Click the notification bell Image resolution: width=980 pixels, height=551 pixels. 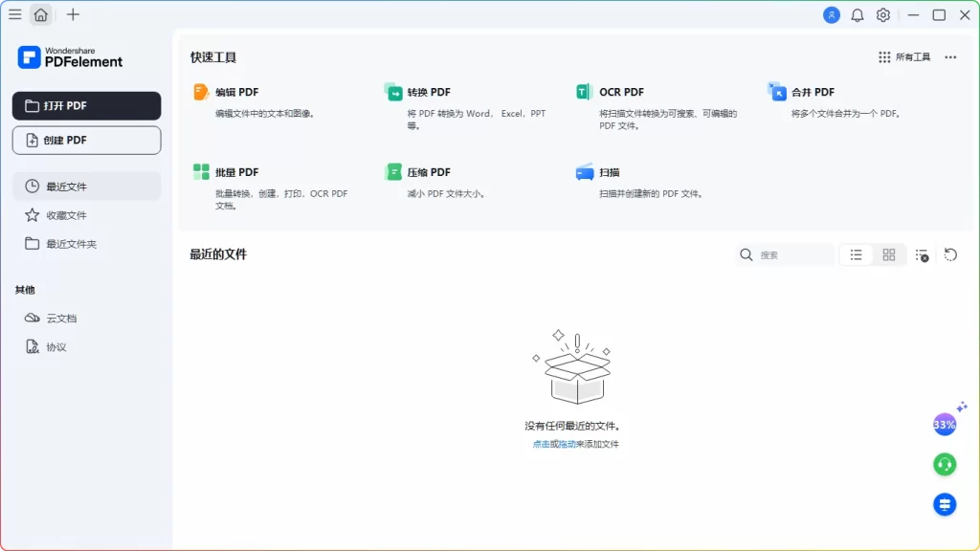click(x=857, y=14)
